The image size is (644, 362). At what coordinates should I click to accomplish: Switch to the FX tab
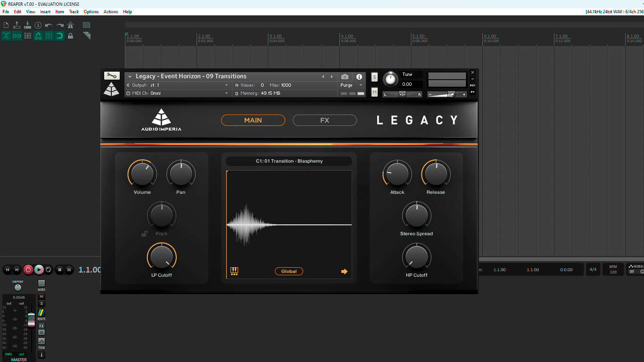pos(325,120)
